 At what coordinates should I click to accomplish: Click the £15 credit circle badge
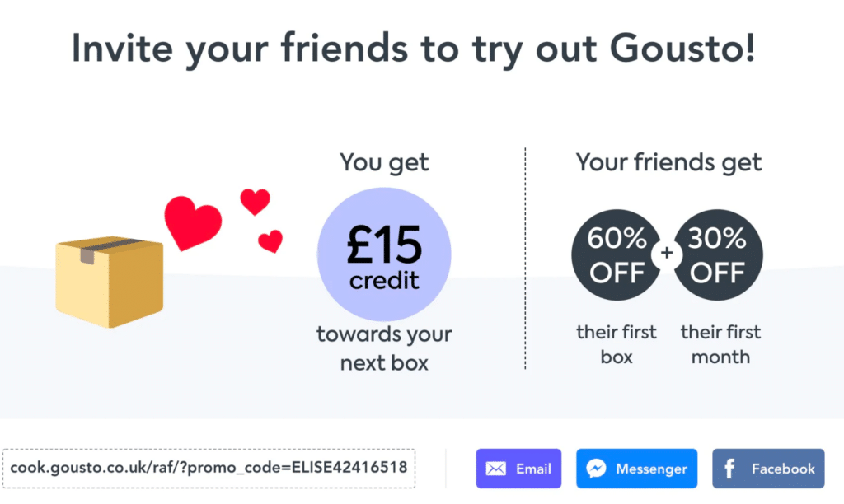tap(384, 254)
